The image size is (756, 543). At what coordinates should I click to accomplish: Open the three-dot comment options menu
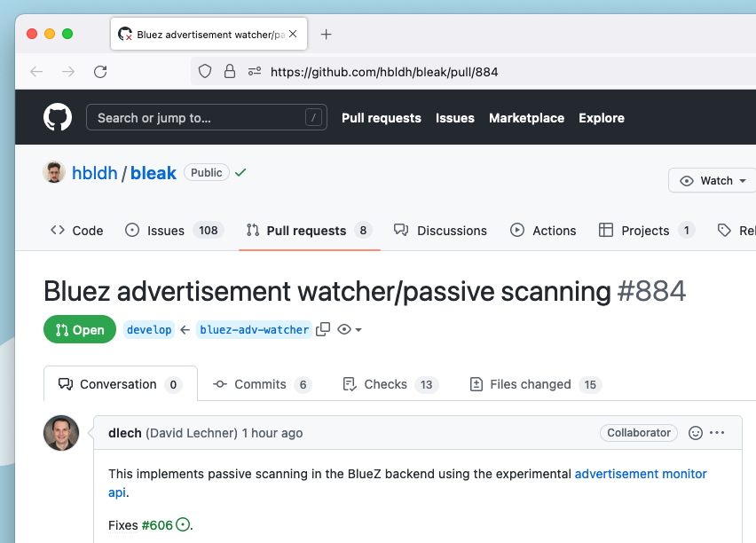[x=717, y=433]
